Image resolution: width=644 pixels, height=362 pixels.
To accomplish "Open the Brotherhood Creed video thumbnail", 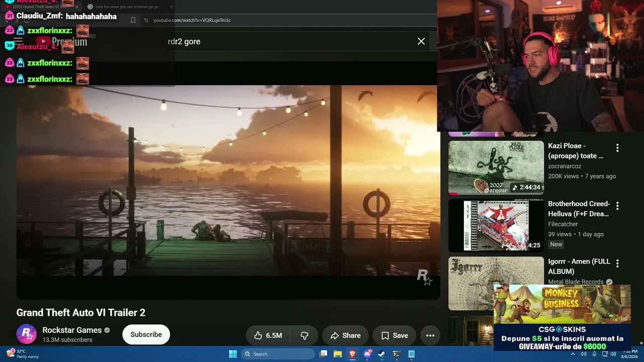I will pyautogui.click(x=496, y=225).
